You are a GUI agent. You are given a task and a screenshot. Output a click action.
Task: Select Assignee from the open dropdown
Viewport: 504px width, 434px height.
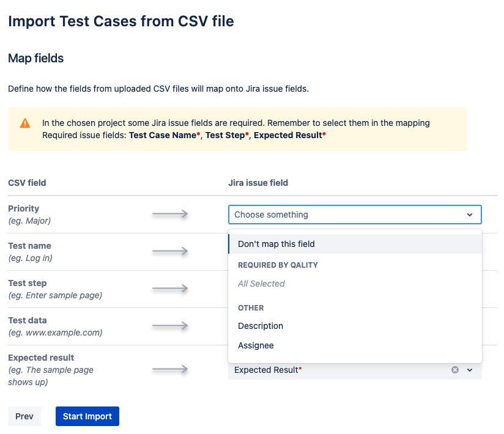[x=256, y=345]
